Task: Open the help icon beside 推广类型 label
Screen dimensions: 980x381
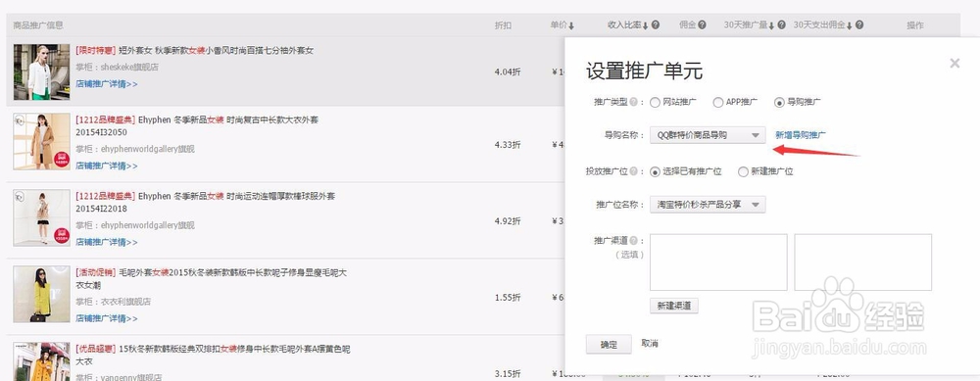Action: [x=633, y=102]
